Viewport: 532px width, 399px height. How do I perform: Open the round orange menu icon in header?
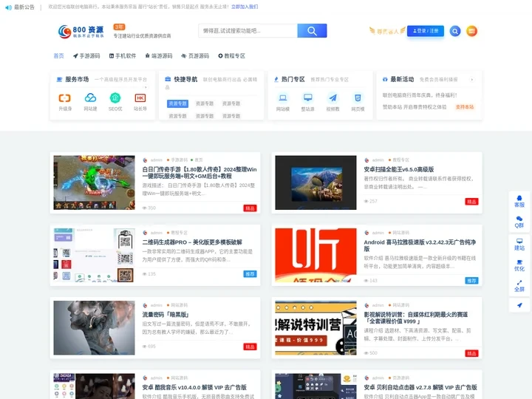click(471, 31)
